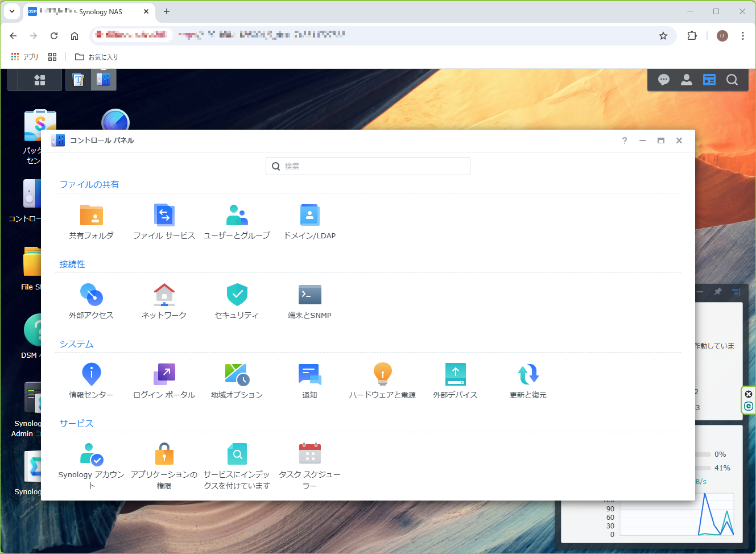Open a new browser tab

click(167, 11)
